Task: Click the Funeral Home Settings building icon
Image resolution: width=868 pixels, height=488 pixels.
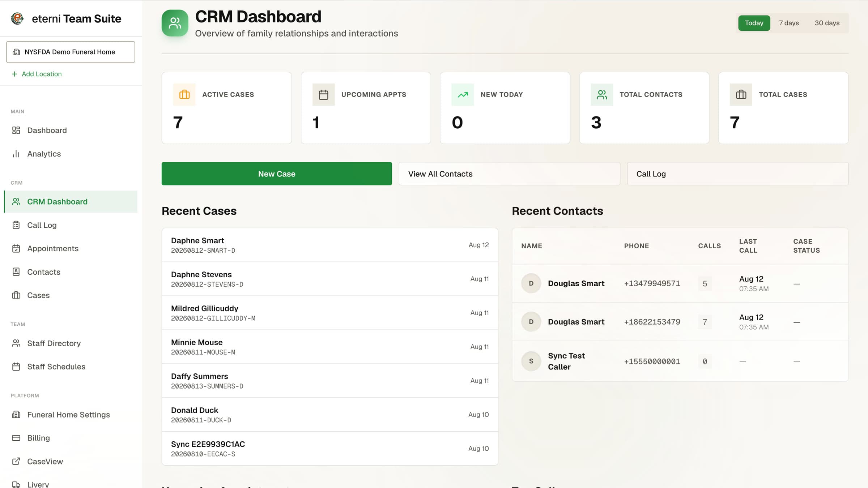Action: [16, 415]
